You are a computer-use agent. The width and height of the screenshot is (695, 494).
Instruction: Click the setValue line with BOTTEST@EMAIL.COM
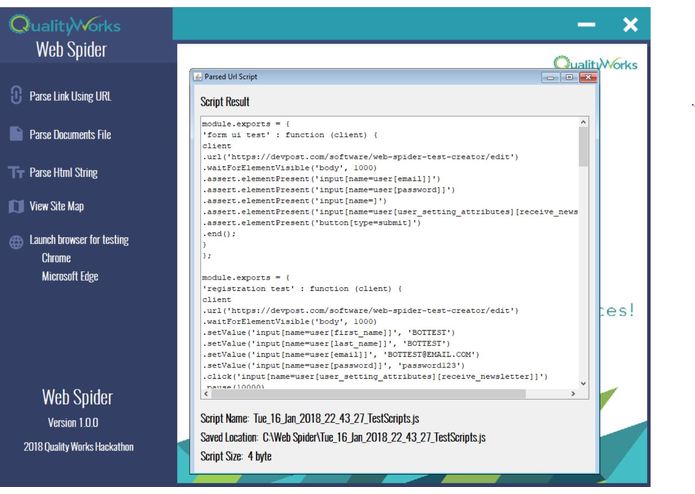click(x=341, y=354)
